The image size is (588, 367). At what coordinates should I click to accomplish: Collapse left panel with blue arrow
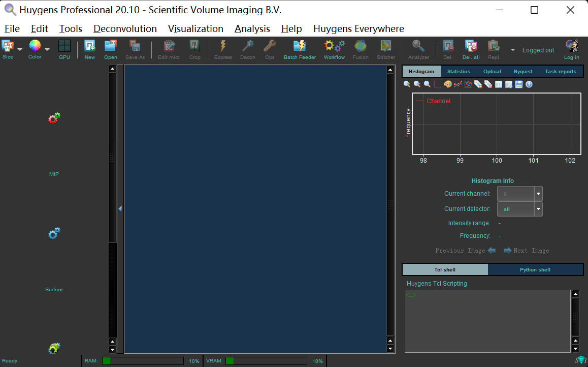[x=120, y=208]
